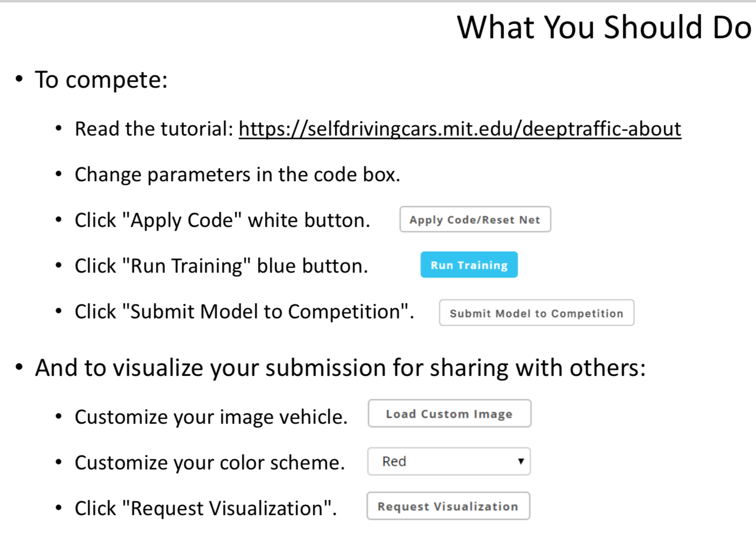Screen dimensions: 756x550
Task: Click the "Customize your image vehicle." bullet text
Action: pyautogui.click(x=211, y=417)
